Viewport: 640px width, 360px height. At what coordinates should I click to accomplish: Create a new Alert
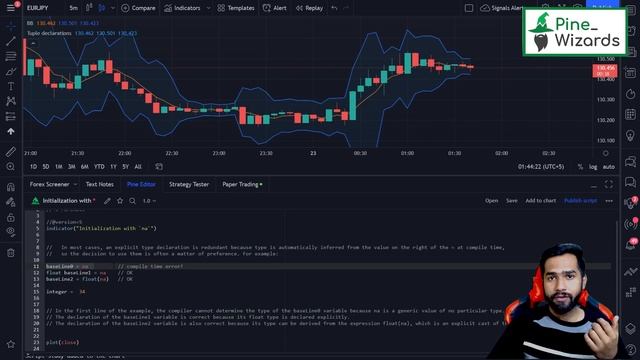pyautogui.click(x=275, y=8)
